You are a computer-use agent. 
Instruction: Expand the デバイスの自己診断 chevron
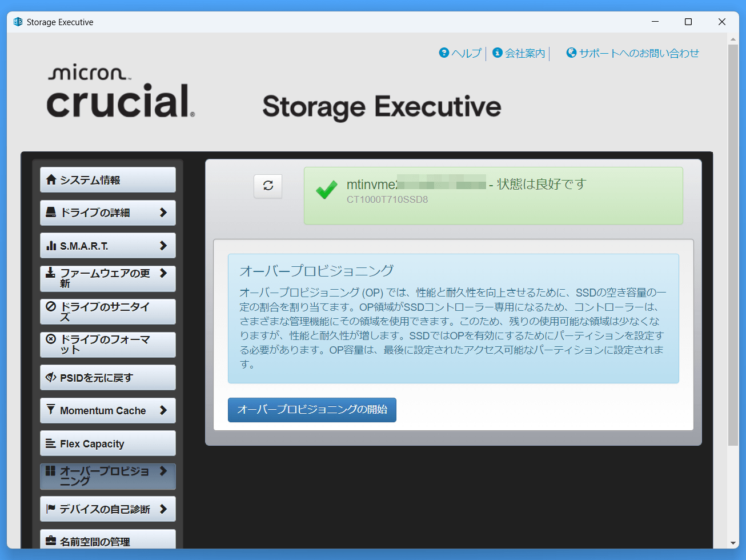[163, 509]
